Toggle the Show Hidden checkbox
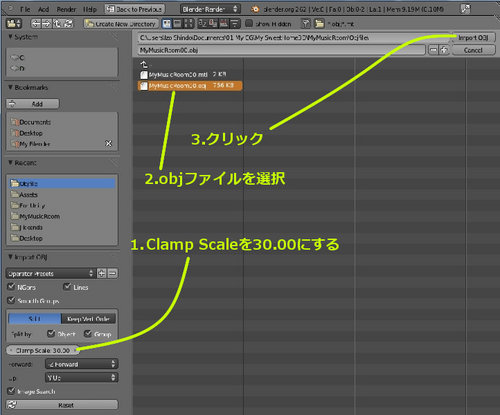Viewport: 500px width, 415px height. click(x=249, y=23)
